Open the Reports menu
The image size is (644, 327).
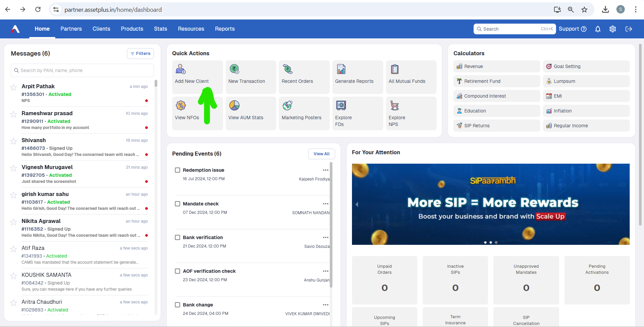pyautogui.click(x=225, y=29)
